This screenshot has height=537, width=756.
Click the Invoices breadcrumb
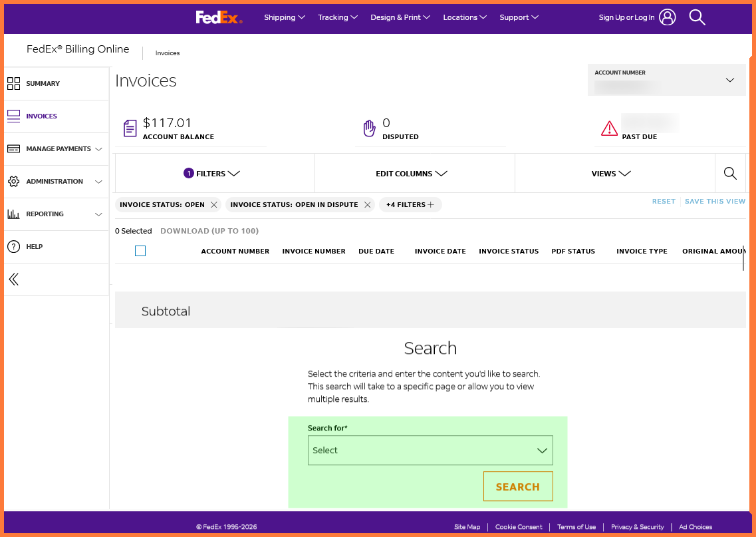click(168, 53)
